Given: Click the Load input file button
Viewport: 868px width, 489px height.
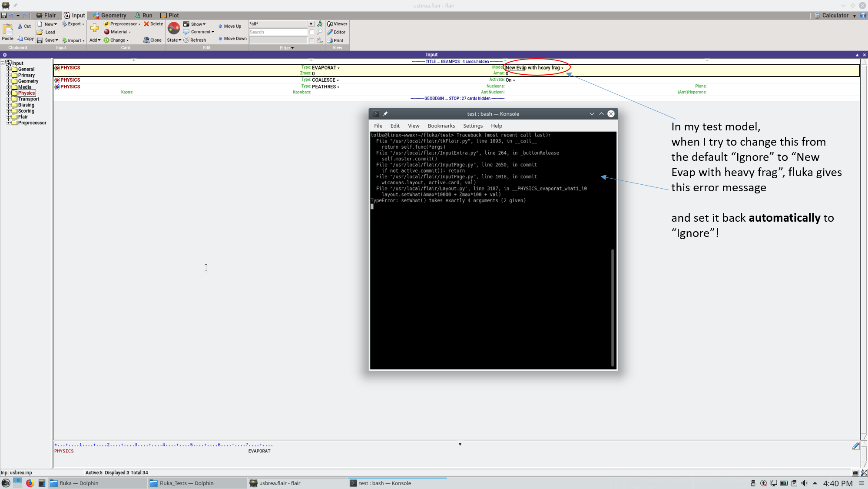Looking at the screenshot, I should [x=46, y=32].
